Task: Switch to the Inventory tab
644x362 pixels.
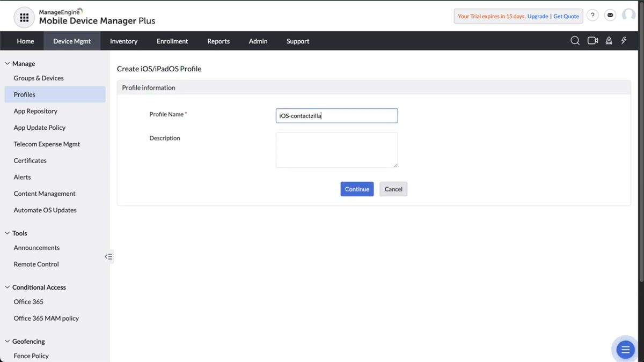Action: [123, 41]
